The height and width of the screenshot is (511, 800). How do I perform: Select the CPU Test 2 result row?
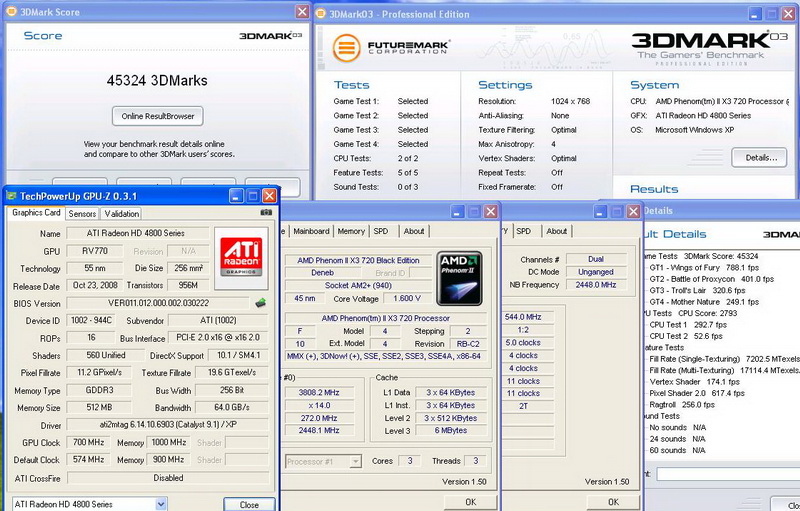pos(686,336)
